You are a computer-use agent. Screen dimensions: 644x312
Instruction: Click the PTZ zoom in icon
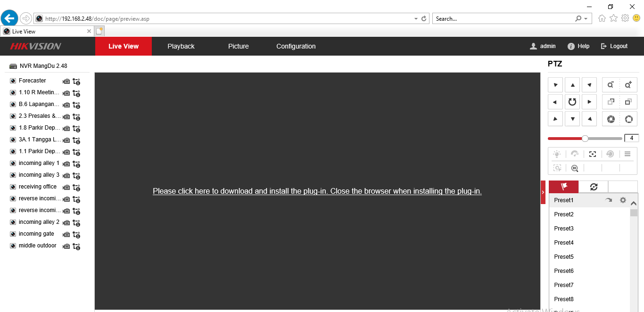(628, 85)
